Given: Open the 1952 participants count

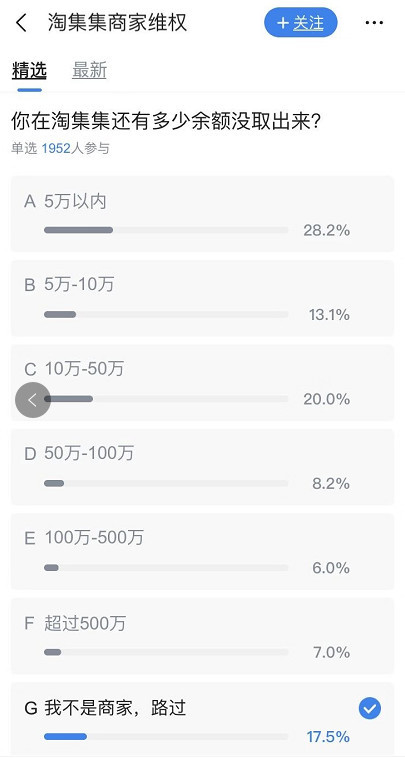Looking at the screenshot, I should point(56,148).
